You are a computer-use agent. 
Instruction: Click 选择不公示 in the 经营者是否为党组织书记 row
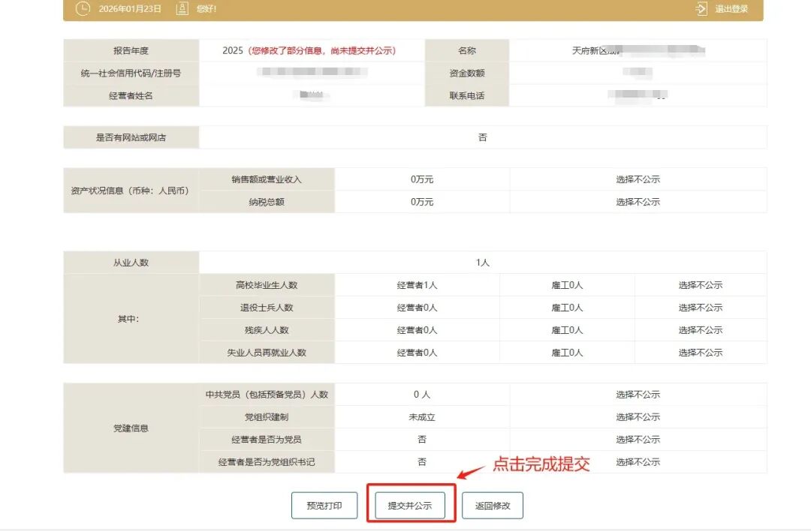638,462
